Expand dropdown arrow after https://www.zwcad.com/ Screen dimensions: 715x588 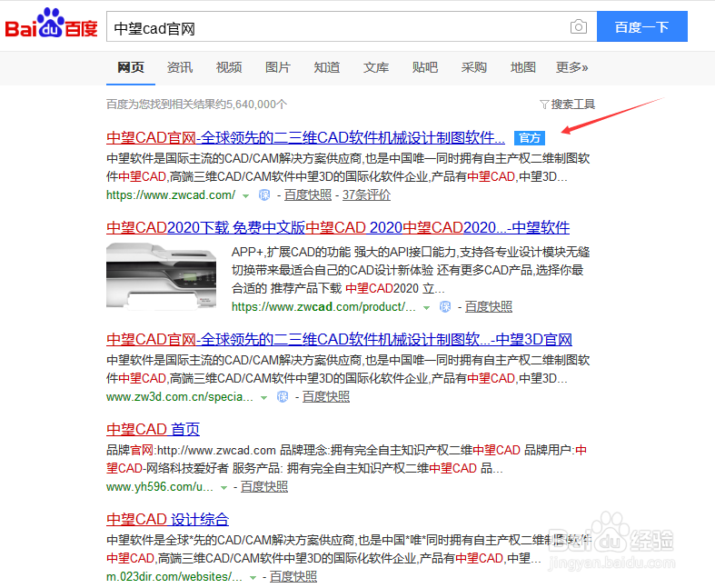click(246, 196)
